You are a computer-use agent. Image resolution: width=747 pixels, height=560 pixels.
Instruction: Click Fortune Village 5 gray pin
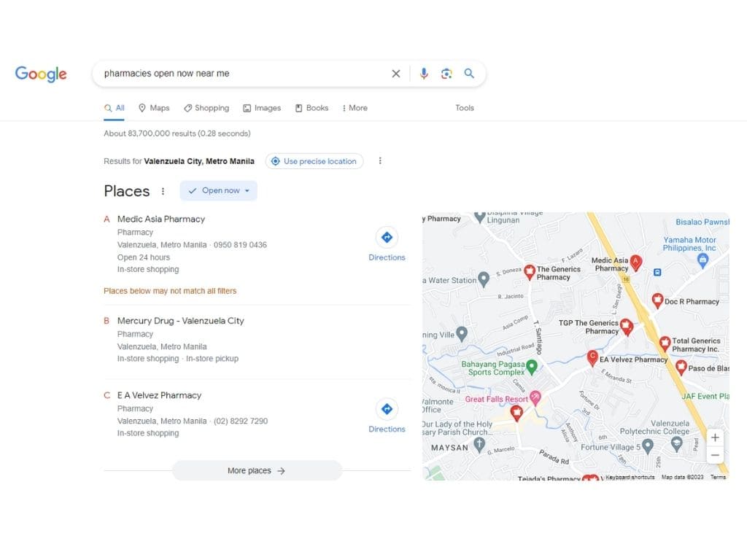pos(647,446)
